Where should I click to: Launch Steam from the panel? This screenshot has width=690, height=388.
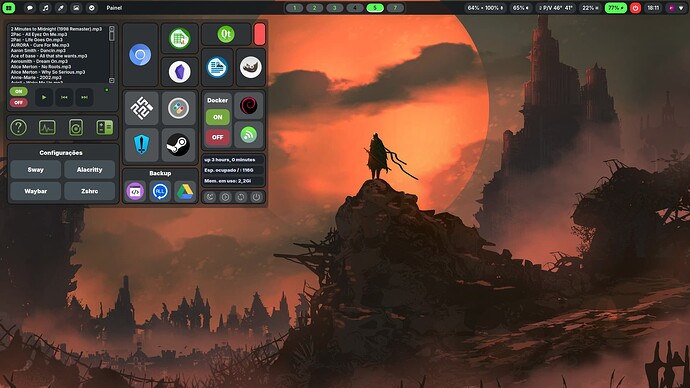pos(178,145)
